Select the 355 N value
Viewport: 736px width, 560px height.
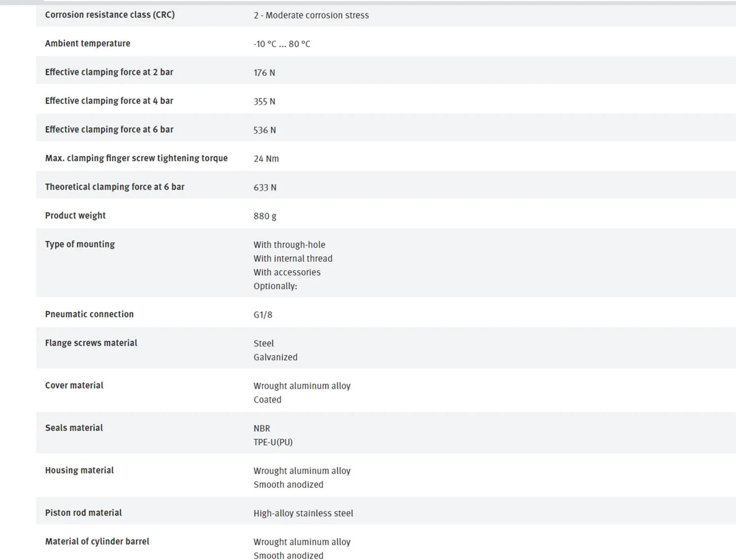(x=264, y=102)
